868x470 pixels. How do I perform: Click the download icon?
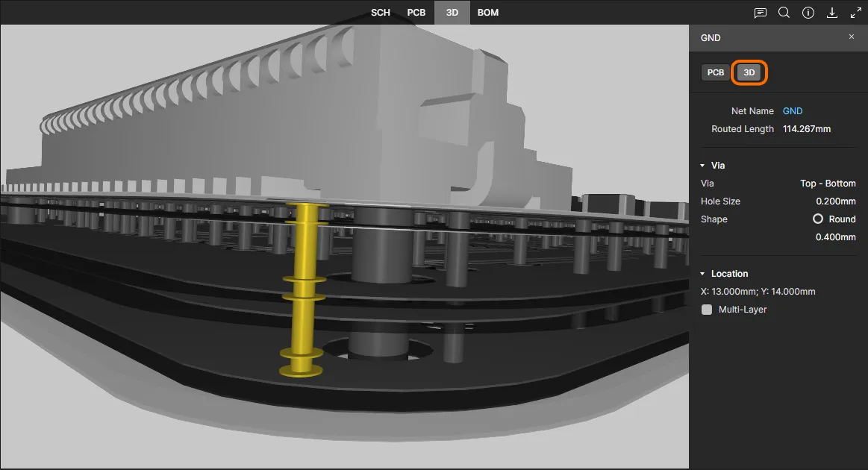pyautogui.click(x=832, y=13)
